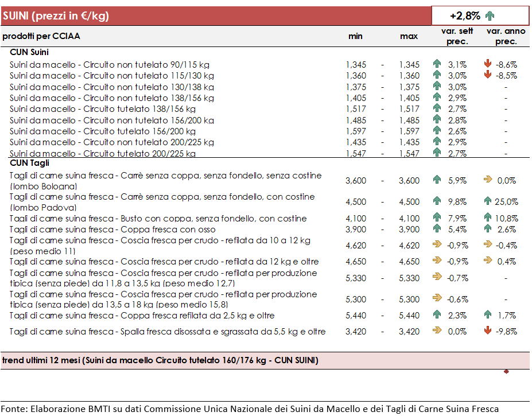The height and width of the screenshot is (416, 532).
Task: Click green arrow next to 25,0% yearly variation
Action: point(488,200)
